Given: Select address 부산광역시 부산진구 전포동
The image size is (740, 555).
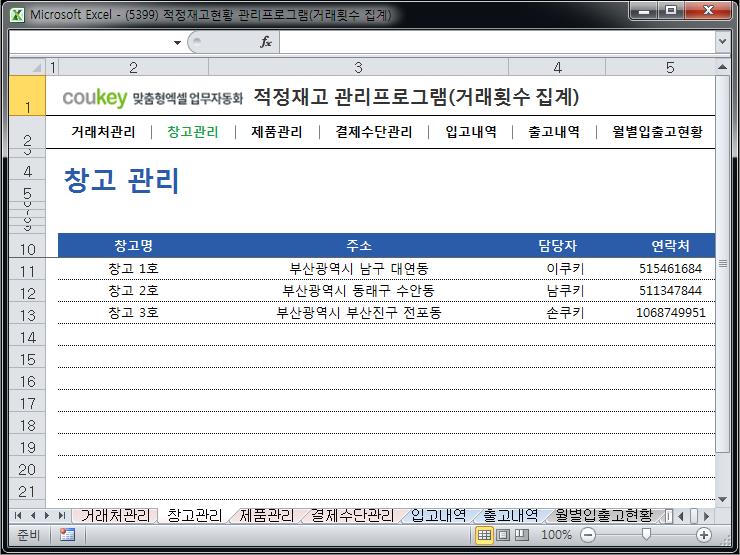Looking at the screenshot, I should point(359,312).
